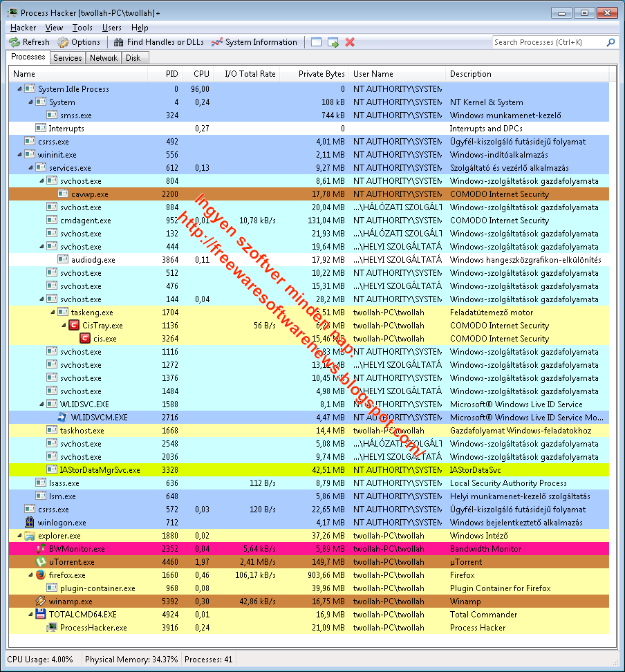Click the firefox.exe icon
The height and width of the screenshot is (672, 625).
pyautogui.click(x=41, y=575)
